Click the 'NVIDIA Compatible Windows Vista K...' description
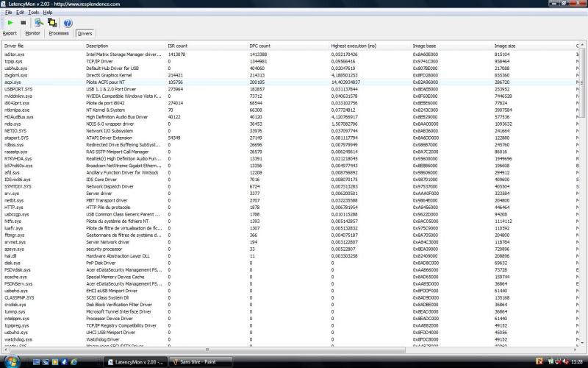The image size is (588, 368). 123,96
